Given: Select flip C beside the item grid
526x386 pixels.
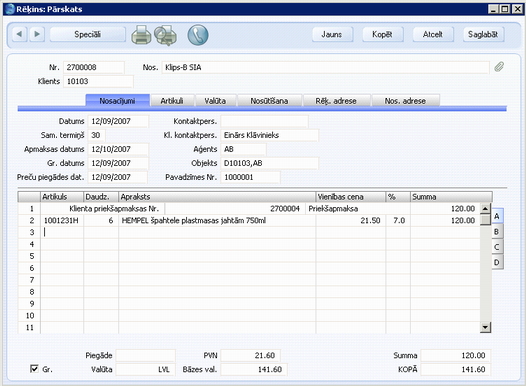Looking at the screenshot, I should tap(496, 247).
